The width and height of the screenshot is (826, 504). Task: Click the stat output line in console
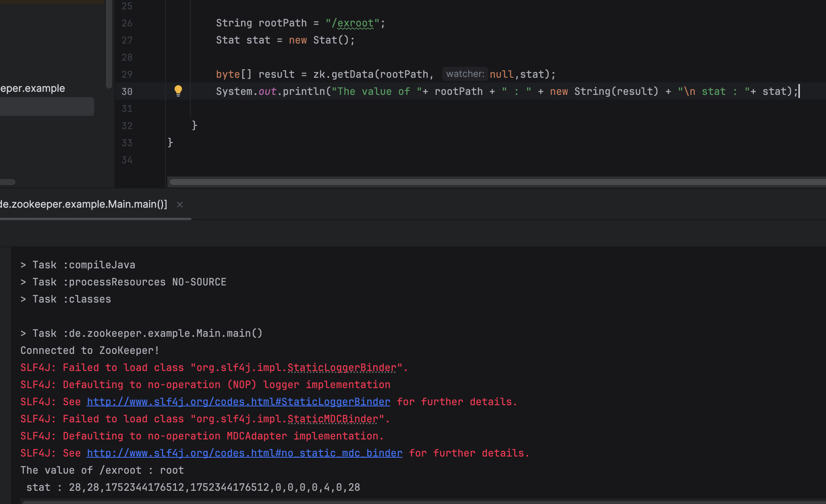pos(193,487)
